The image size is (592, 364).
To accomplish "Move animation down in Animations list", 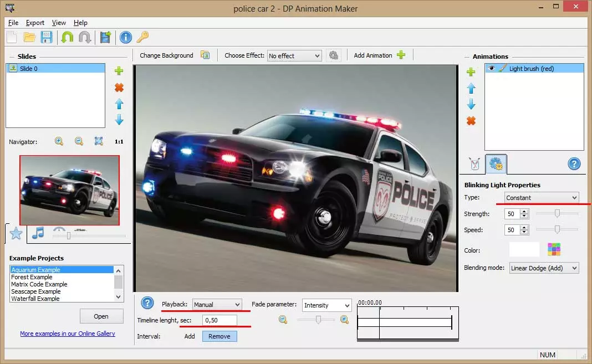I will 471,105.
